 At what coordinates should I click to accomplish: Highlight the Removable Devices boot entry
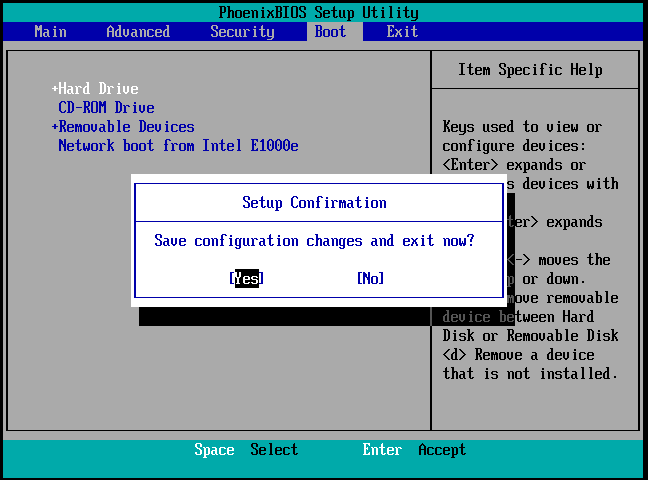point(126,127)
